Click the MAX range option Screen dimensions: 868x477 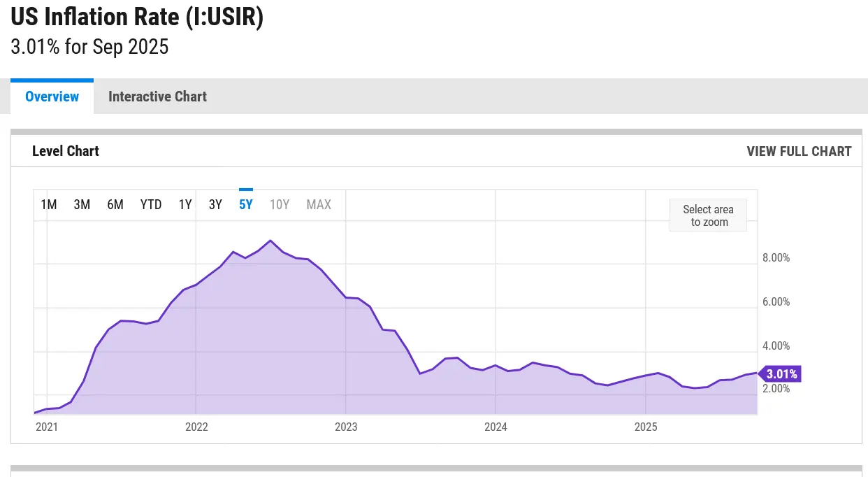319,204
